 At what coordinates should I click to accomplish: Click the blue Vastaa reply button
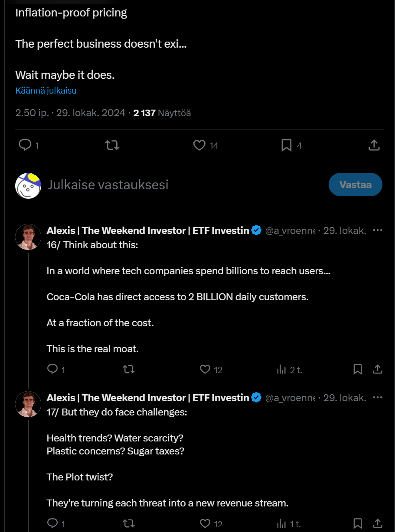pos(355,185)
